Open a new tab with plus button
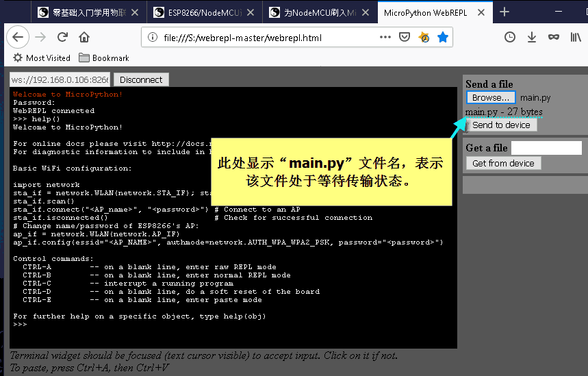 [x=504, y=12]
